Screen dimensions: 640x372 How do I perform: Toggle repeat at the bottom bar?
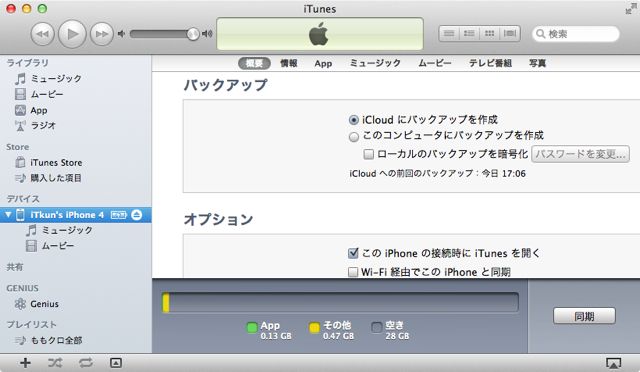86,363
